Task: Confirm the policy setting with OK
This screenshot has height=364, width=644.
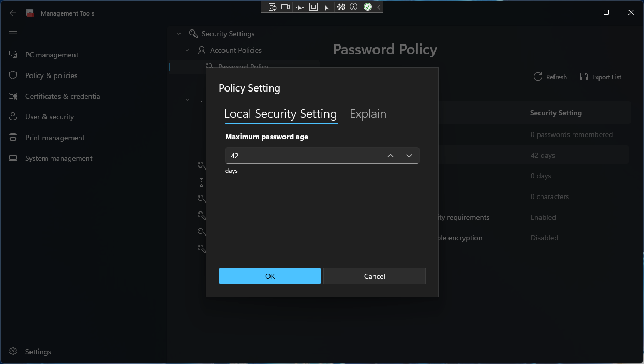Action: point(270,276)
